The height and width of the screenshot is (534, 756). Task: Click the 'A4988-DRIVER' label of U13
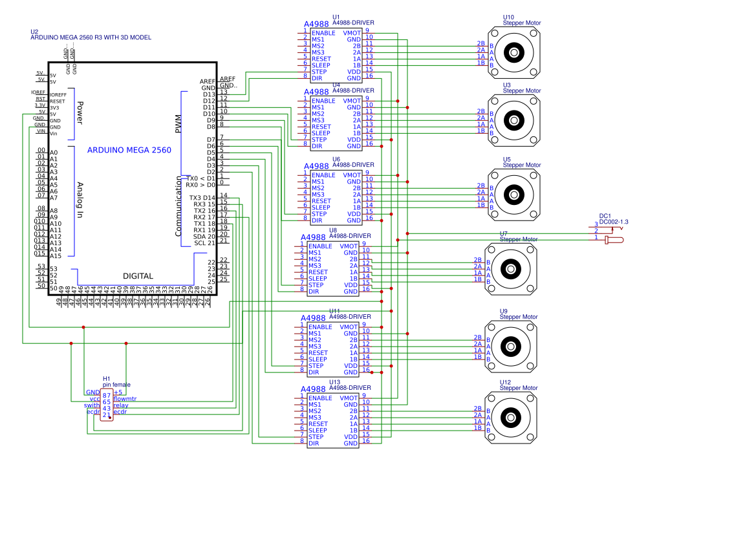click(x=350, y=387)
